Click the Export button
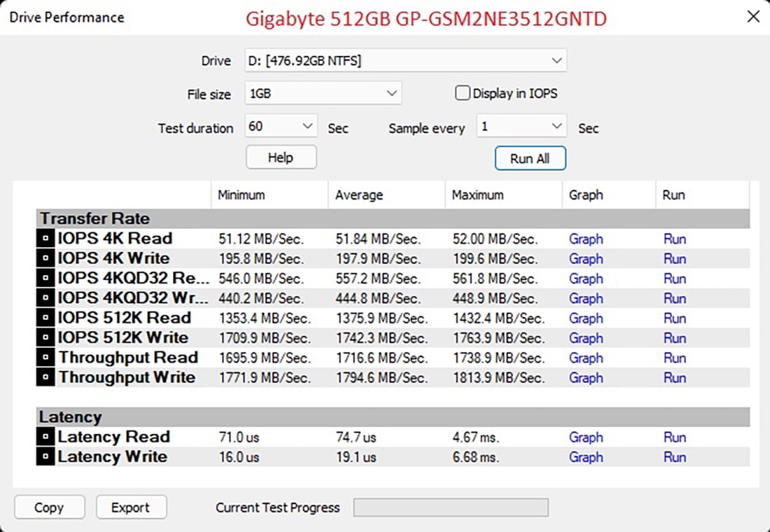770x532 pixels. tap(131, 507)
